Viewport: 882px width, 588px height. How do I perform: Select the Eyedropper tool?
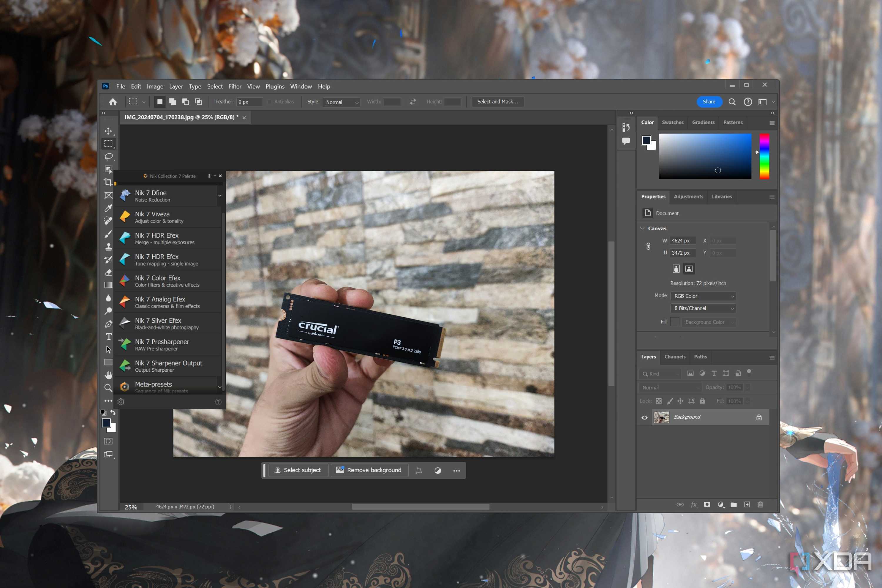pos(108,208)
